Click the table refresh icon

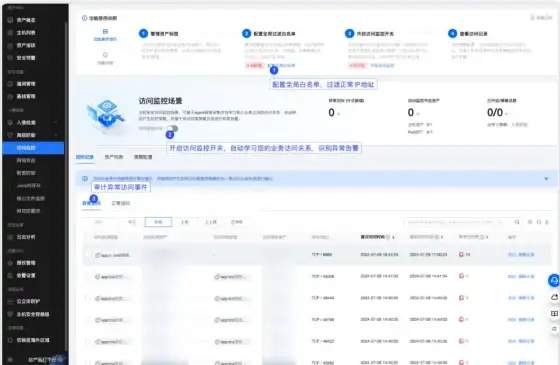click(x=539, y=222)
